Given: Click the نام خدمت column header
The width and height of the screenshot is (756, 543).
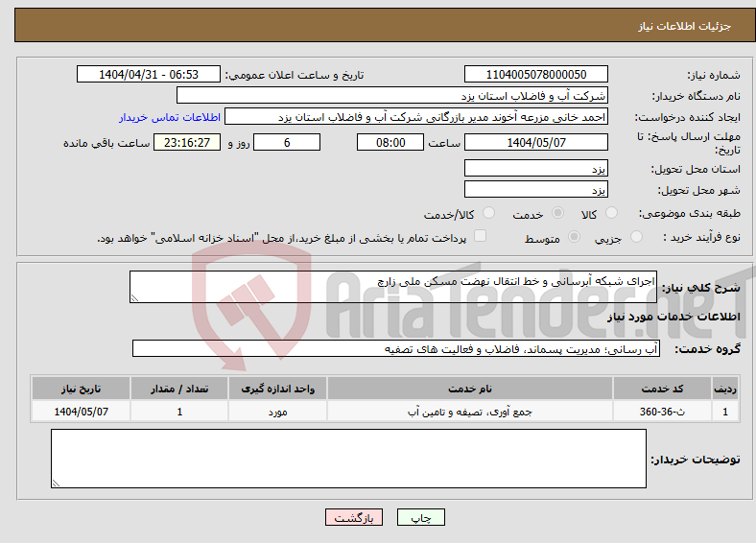Looking at the screenshot, I should (470, 389).
